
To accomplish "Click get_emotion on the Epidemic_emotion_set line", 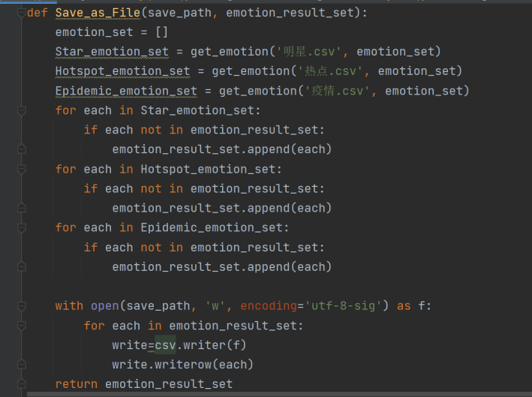I will pos(258,91).
